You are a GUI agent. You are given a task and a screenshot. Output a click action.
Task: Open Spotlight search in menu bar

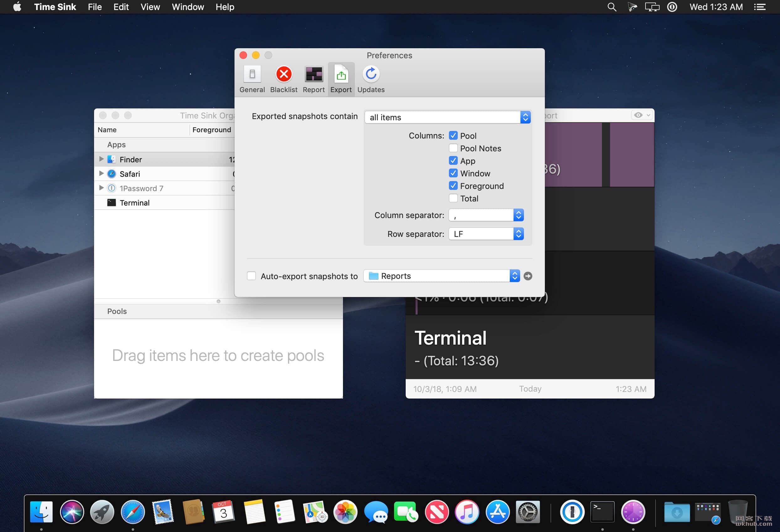[612, 7]
